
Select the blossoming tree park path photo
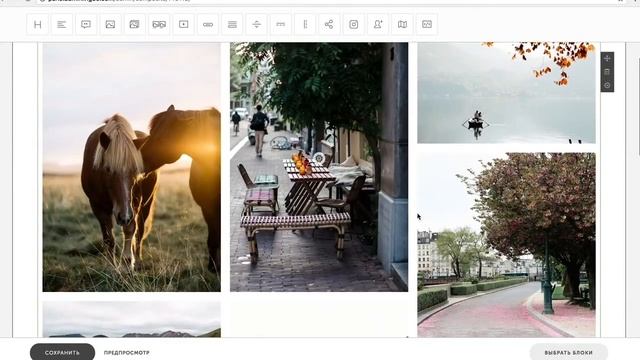pyautogui.click(x=506, y=245)
